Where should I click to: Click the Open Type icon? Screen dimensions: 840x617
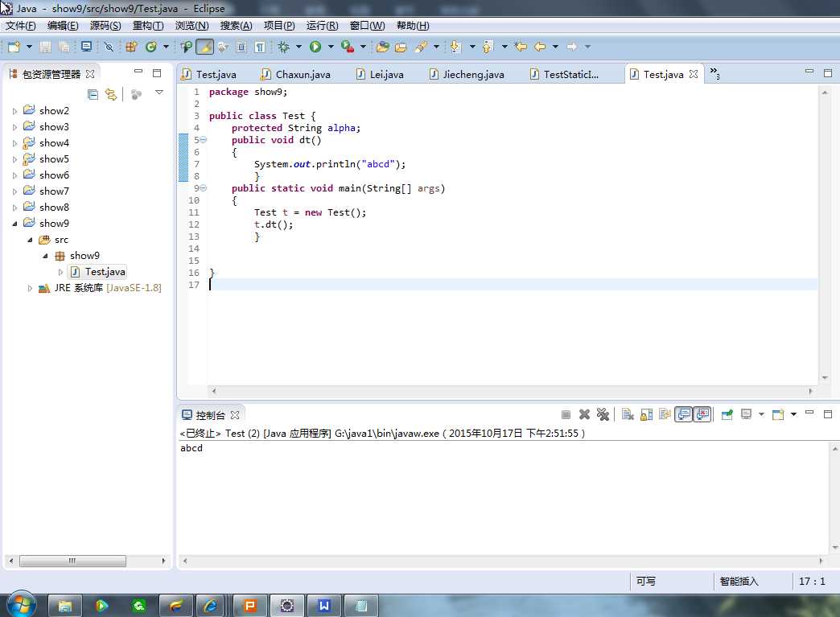(186, 47)
